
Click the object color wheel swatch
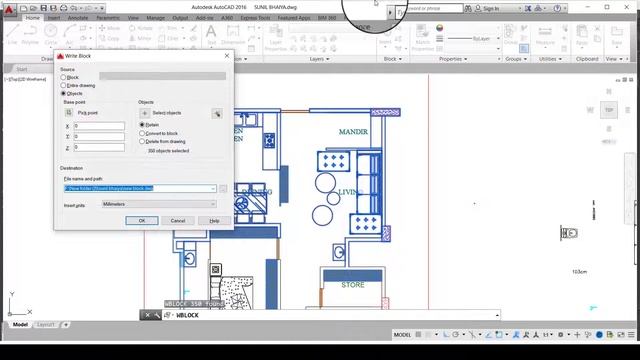[x=440, y=28]
